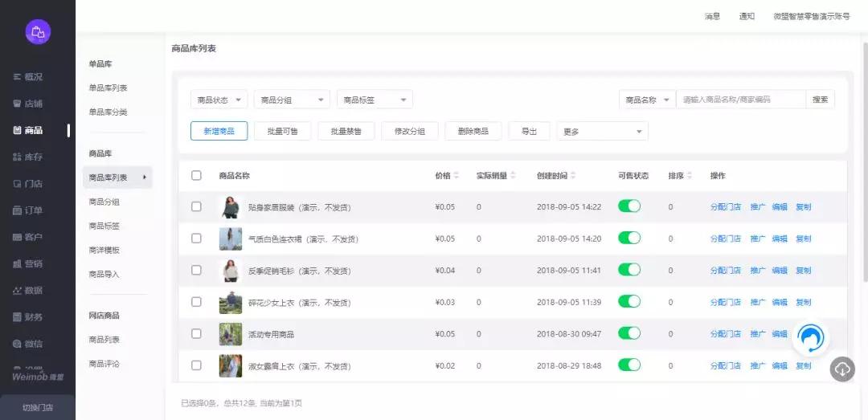Open the 库存 inventory sidebar icon
The image size is (868, 420).
(17, 157)
